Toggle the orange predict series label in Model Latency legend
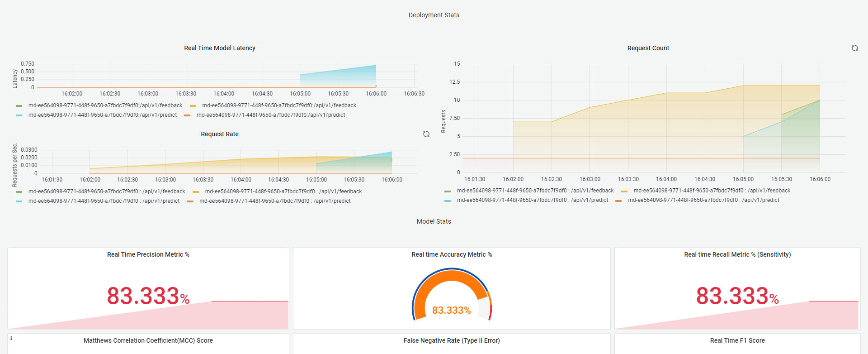868x354 pixels. (271, 115)
